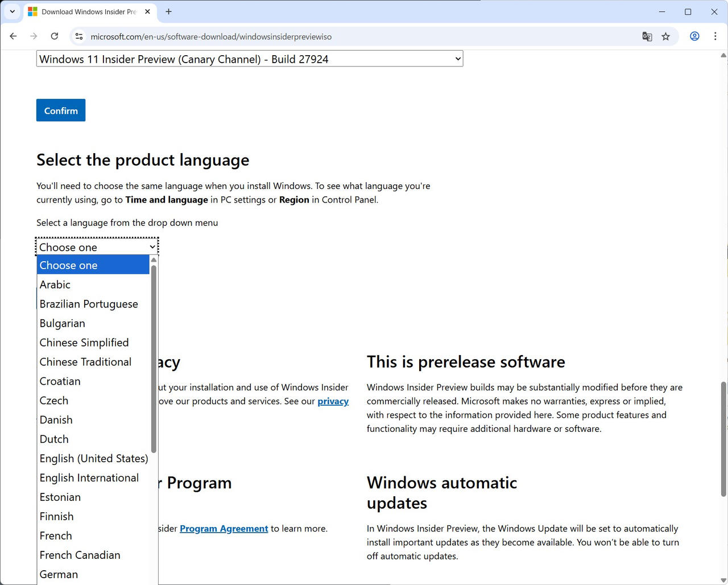Select Chinese Traditional language
Screen dimensions: 728x585
pyautogui.click(x=93, y=362)
